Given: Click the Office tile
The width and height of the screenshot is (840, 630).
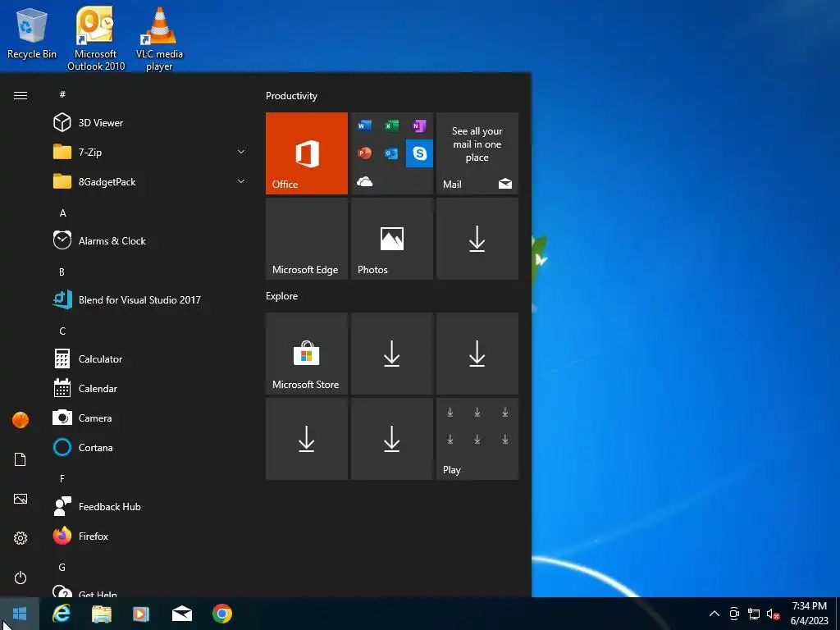Looking at the screenshot, I should click(x=307, y=153).
